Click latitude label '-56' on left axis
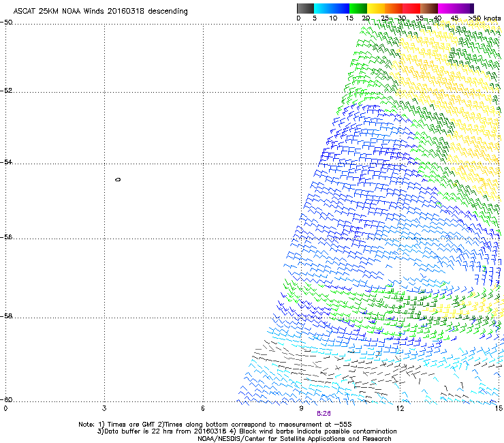The height and width of the screenshot is (443, 504). click(6, 236)
